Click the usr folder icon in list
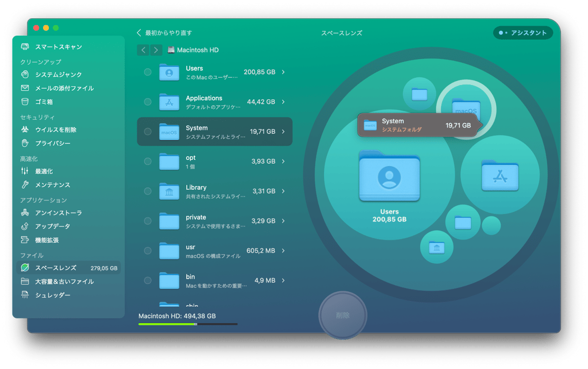Screen dimensions: 588x369 click(169, 251)
